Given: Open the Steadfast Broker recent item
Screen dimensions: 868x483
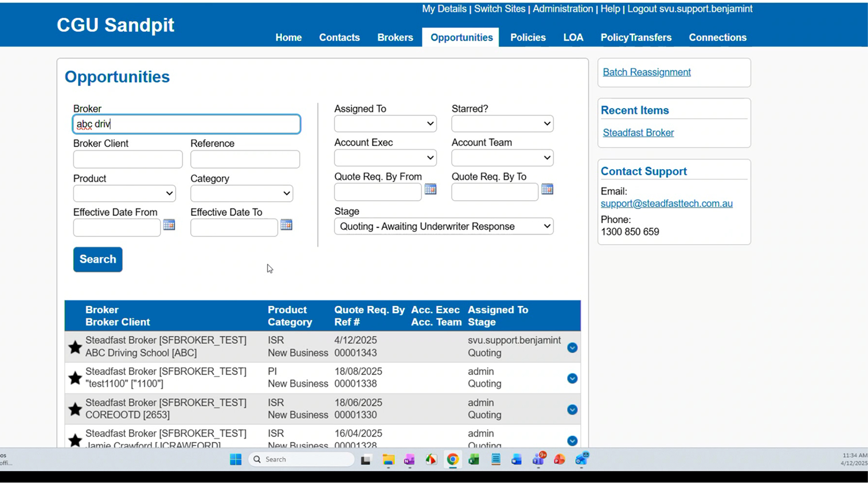Looking at the screenshot, I should coord(638,133).
